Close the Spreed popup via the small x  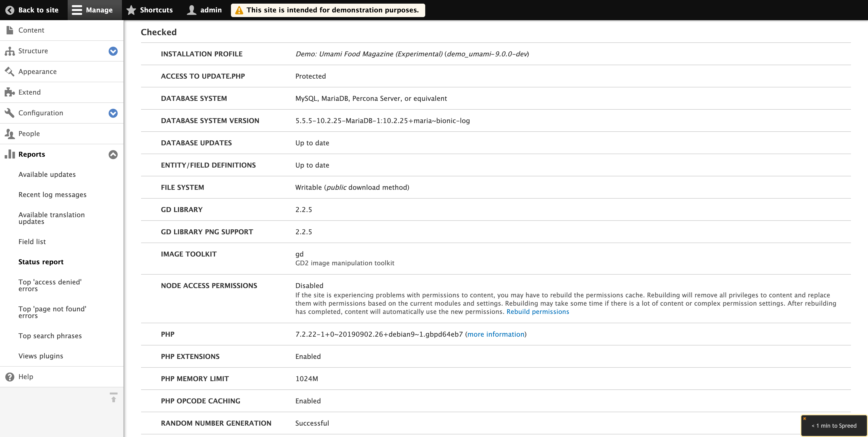[805, 418]
